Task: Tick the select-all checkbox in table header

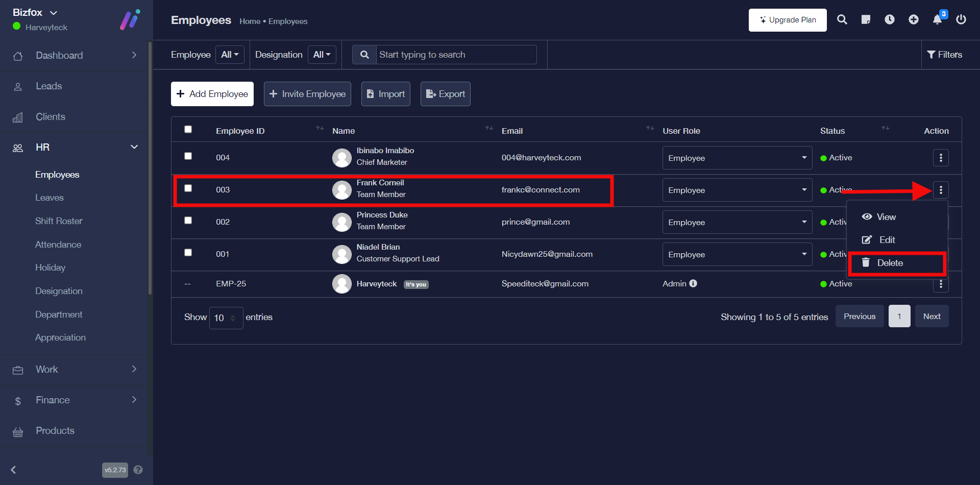Action: point(188,130)
